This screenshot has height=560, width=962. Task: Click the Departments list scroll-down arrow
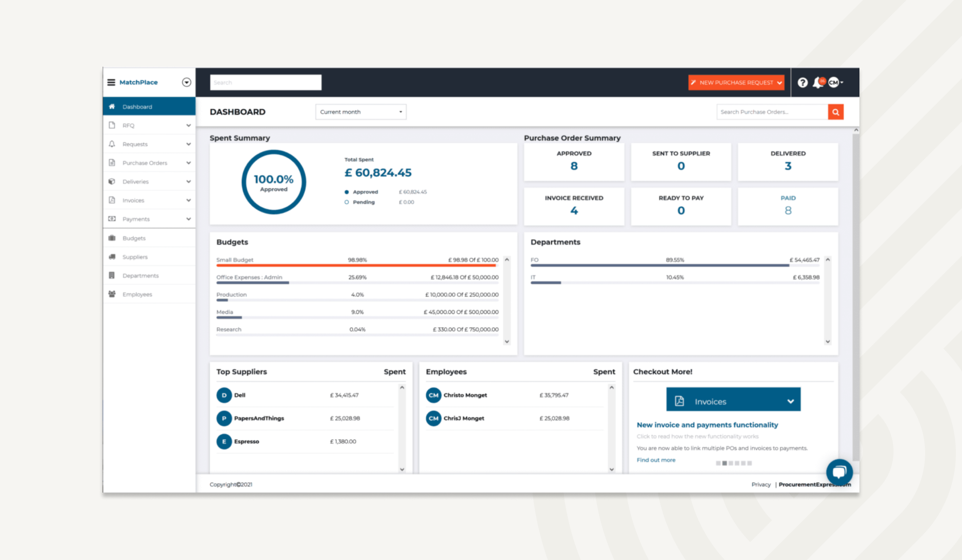[828, 342]
